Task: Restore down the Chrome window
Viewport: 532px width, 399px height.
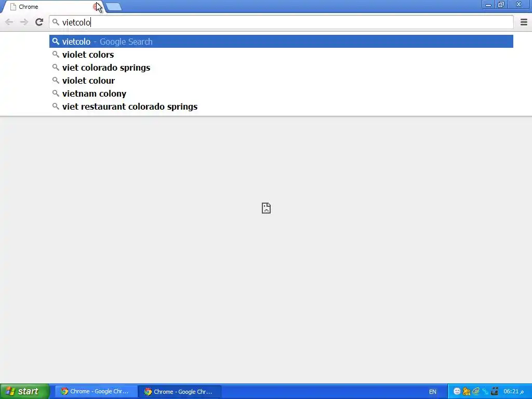Action: [501, 5]
